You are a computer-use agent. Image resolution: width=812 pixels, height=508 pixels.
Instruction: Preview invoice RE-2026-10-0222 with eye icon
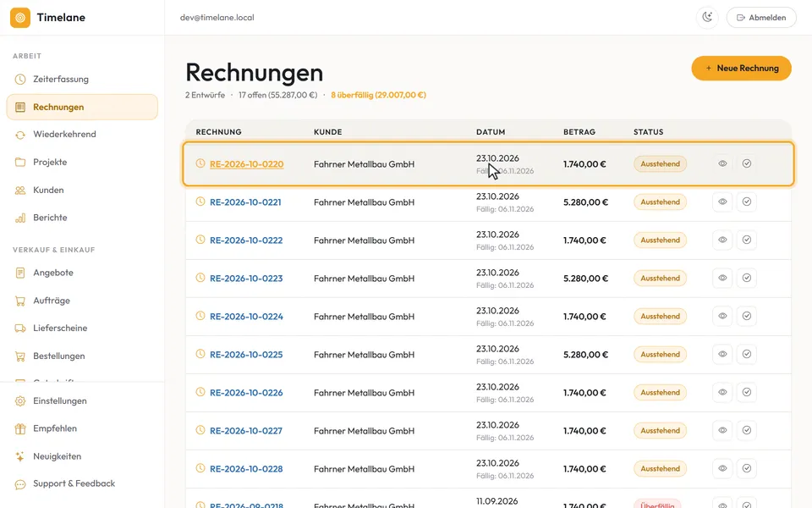722,240
